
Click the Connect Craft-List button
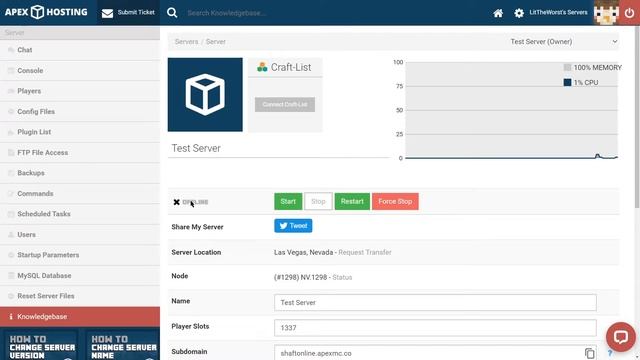point(285,104)
